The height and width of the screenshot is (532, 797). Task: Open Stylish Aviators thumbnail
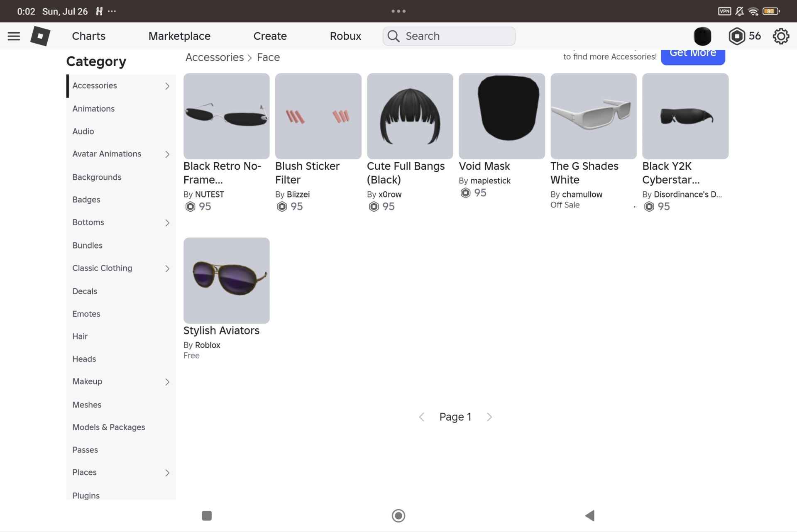[x=226, y=281]
